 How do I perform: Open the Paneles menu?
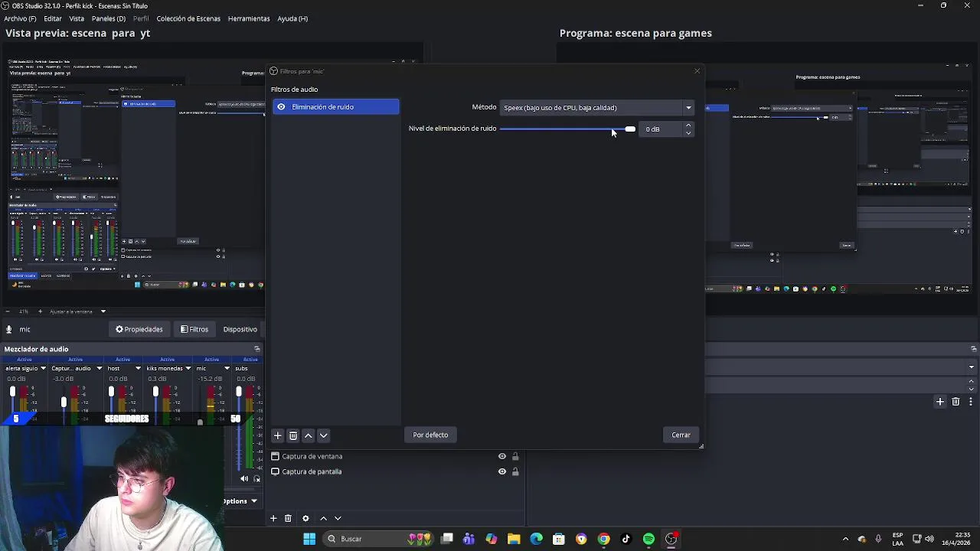(x=109, y=18)
